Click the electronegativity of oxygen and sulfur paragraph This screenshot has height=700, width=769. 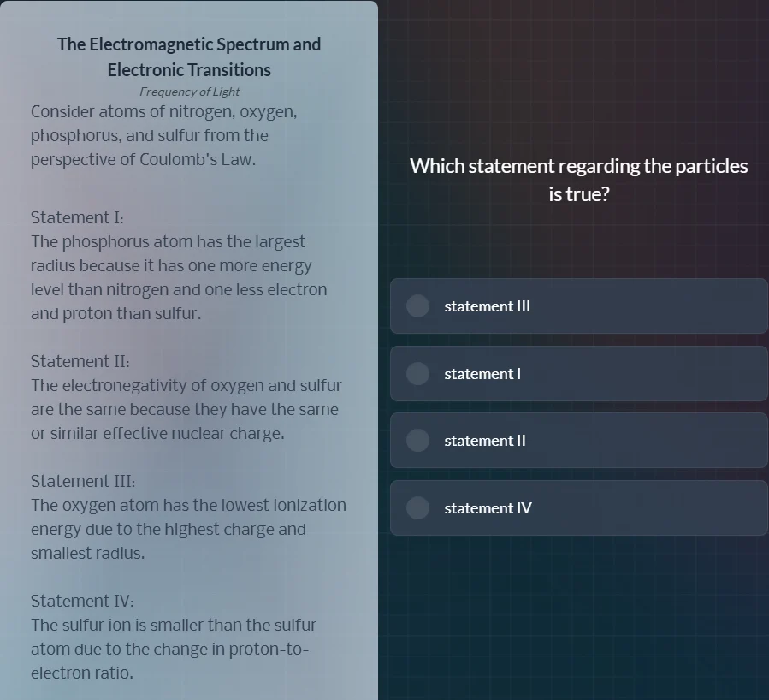pos(186,410)
